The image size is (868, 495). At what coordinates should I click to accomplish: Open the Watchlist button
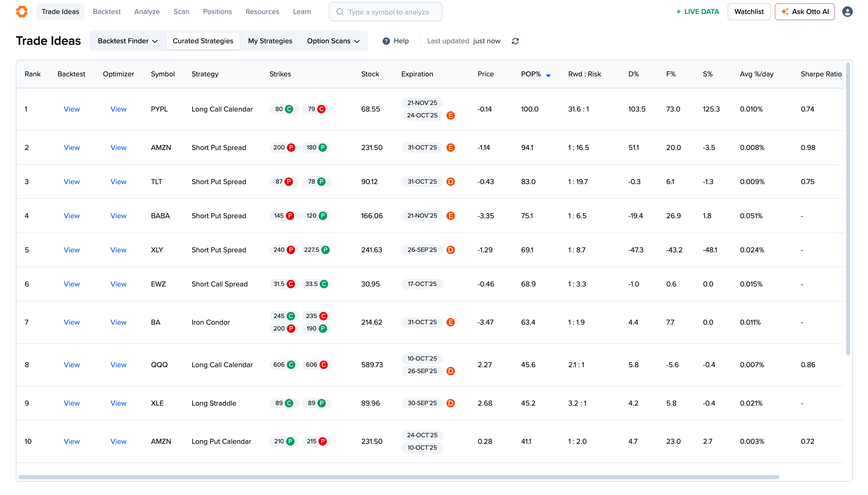tap(749, 11)
